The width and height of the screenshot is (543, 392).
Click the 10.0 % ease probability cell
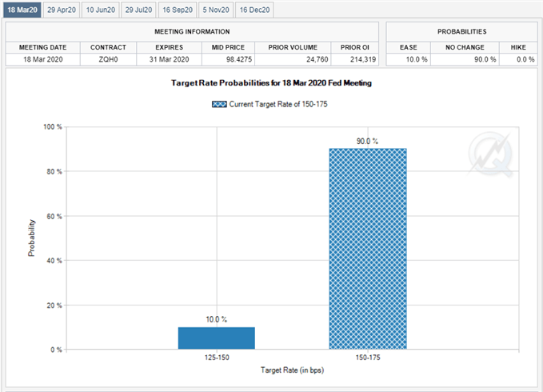coord(409,59)
